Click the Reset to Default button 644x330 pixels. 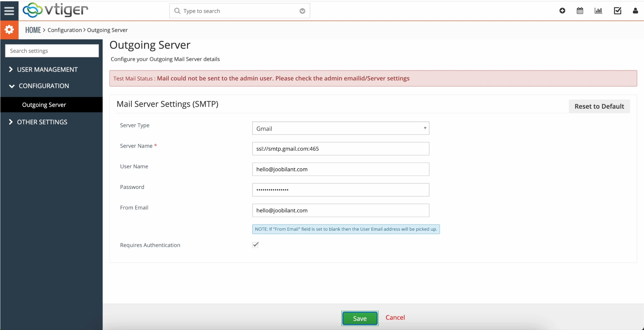point(599,106)
